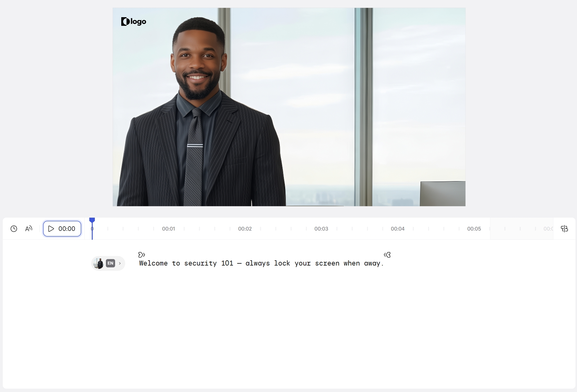Seek to 00:03 on the timeline
577x392 pixels.
(321, 229)
